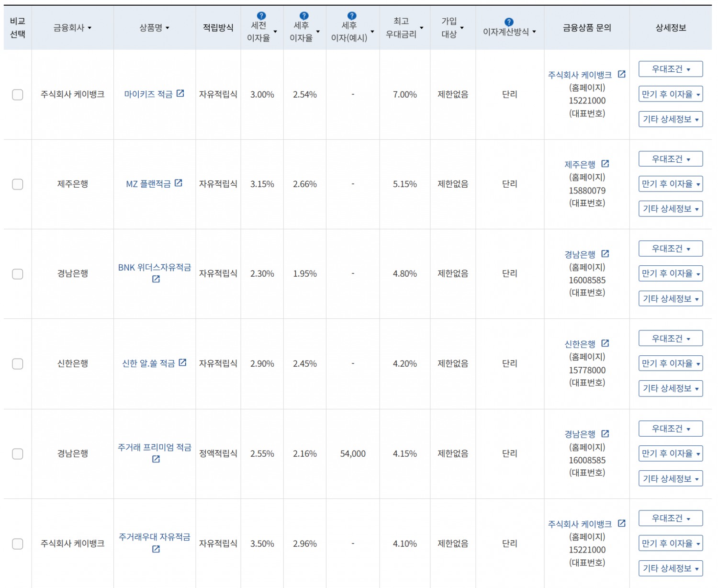Expand 만기 후 이자율 for 제주은행 row
Viewport: 718px width, 588px height.
pos(671,184)
